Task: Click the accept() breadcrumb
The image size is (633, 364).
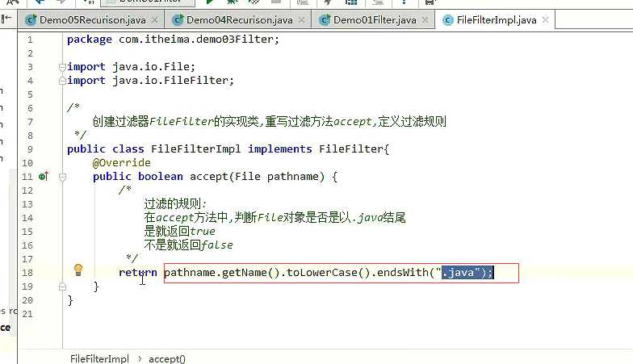Action: click(167, 358)
